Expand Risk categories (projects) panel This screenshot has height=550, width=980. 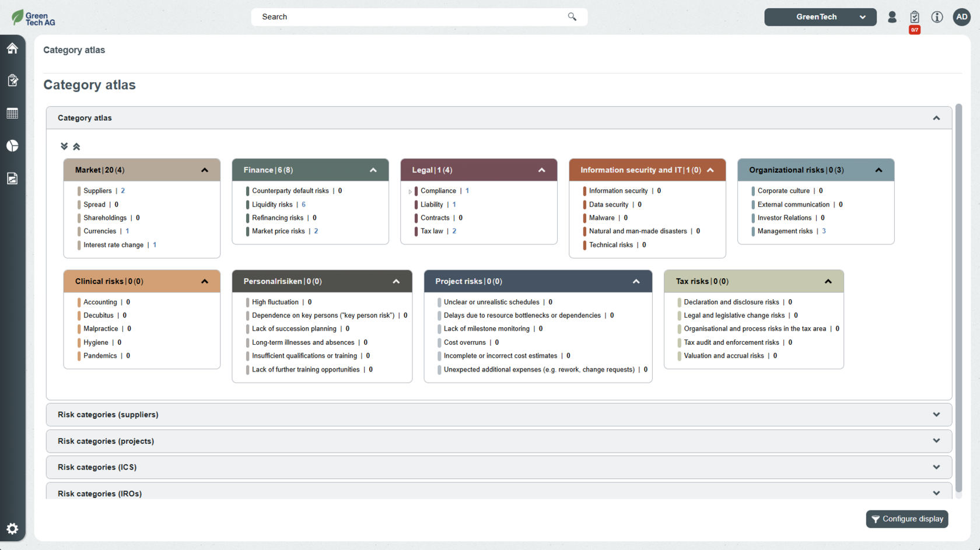(x=936, y=441)
